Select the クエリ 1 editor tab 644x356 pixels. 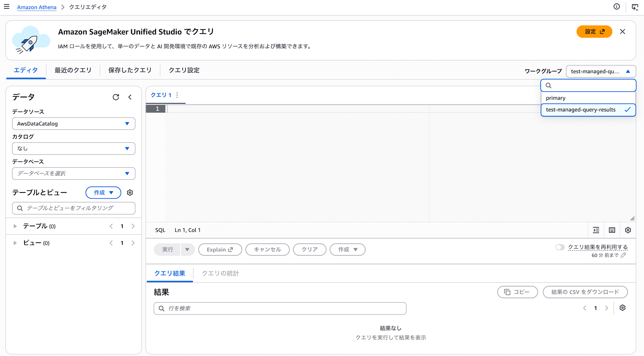pos(161,95)
